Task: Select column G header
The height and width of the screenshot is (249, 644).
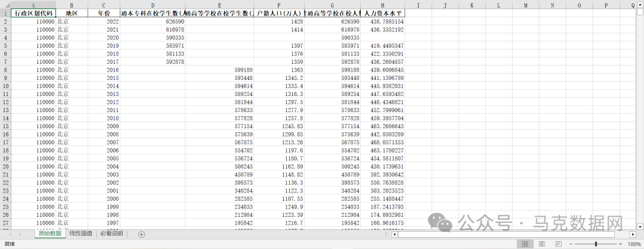Action: click(333, 5)
